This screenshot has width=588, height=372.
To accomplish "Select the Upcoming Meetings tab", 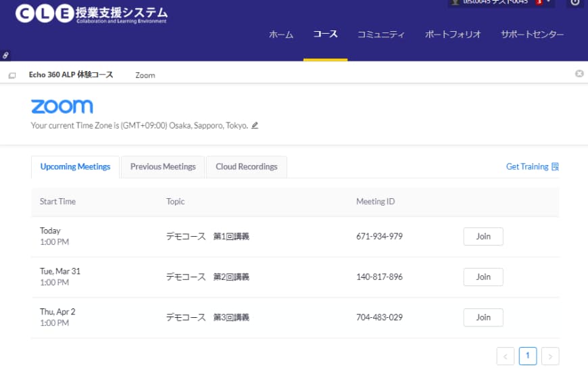I will (76, 166).
